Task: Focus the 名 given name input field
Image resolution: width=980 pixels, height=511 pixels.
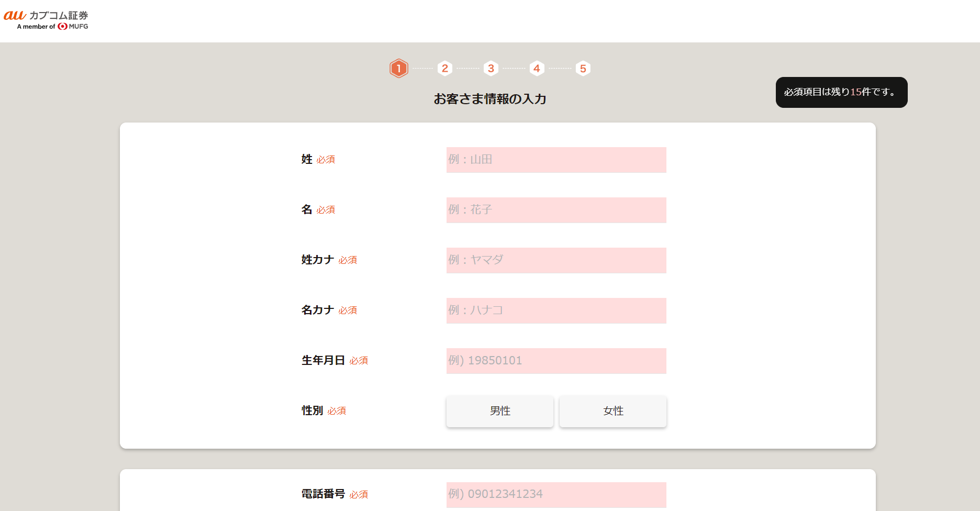Action: (556, 210)
